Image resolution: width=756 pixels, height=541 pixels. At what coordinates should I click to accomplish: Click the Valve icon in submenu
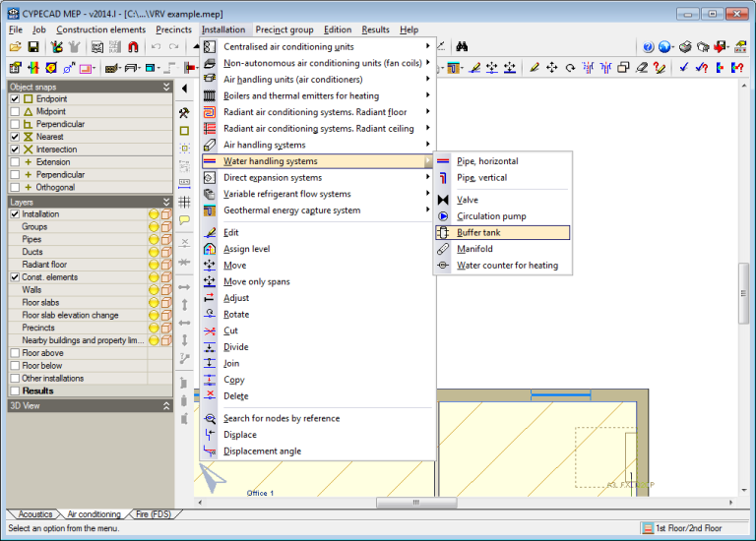pyautogui.click(x=443, y=200)
